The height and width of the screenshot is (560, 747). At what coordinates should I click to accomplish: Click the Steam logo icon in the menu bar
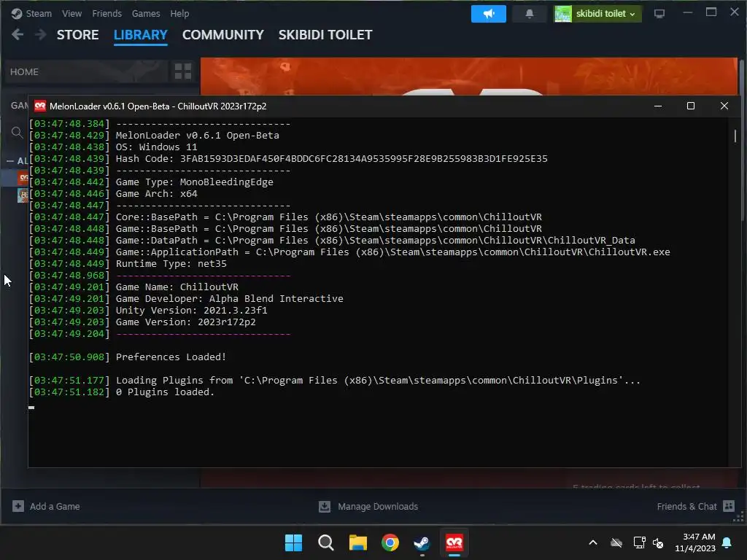click(17, 14)
